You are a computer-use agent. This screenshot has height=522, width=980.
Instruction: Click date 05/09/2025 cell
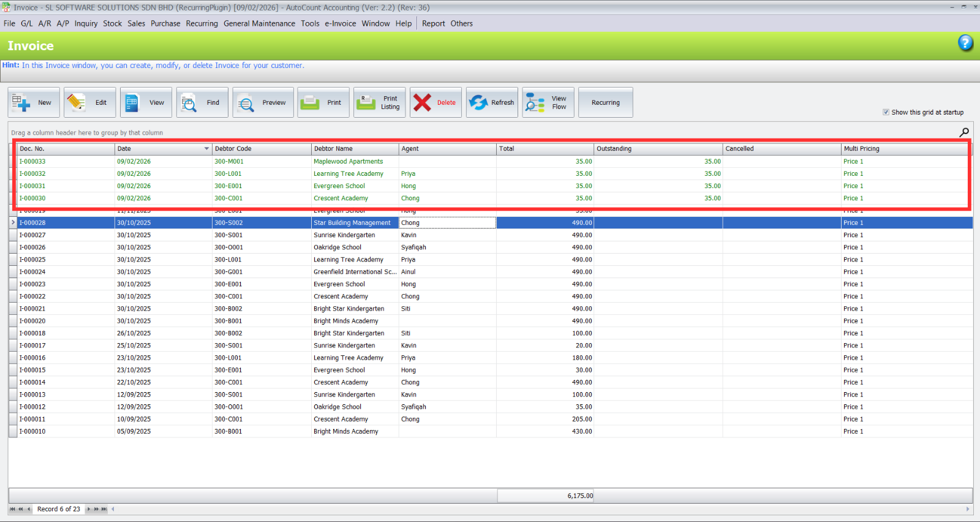pyautogui.click(x=164, y=431)
